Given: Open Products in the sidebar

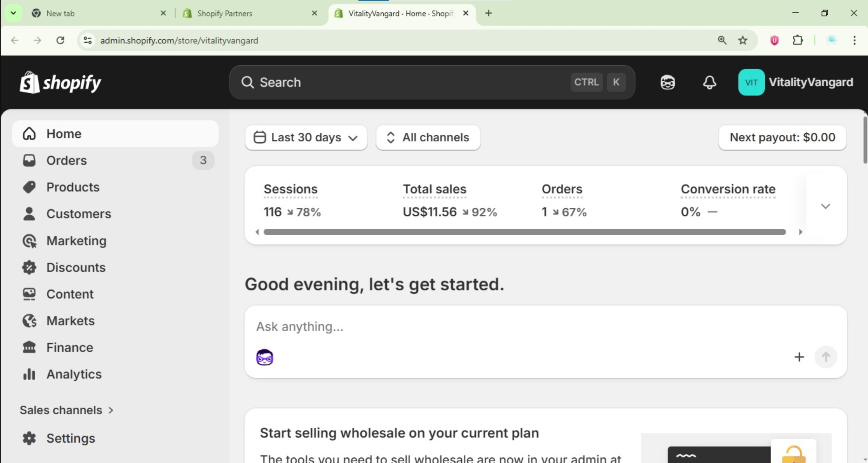Looking at the screenshot, I should click(x=115, y=187).
